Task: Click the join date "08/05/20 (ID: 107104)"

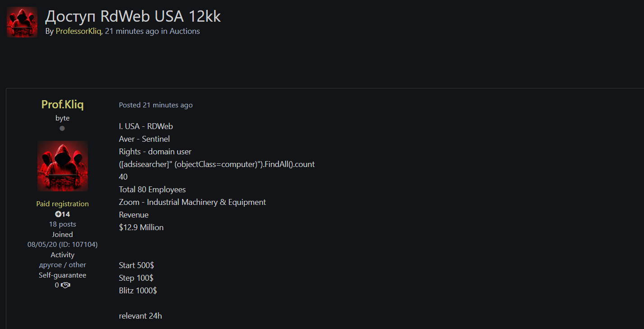Action: (63, 244)
